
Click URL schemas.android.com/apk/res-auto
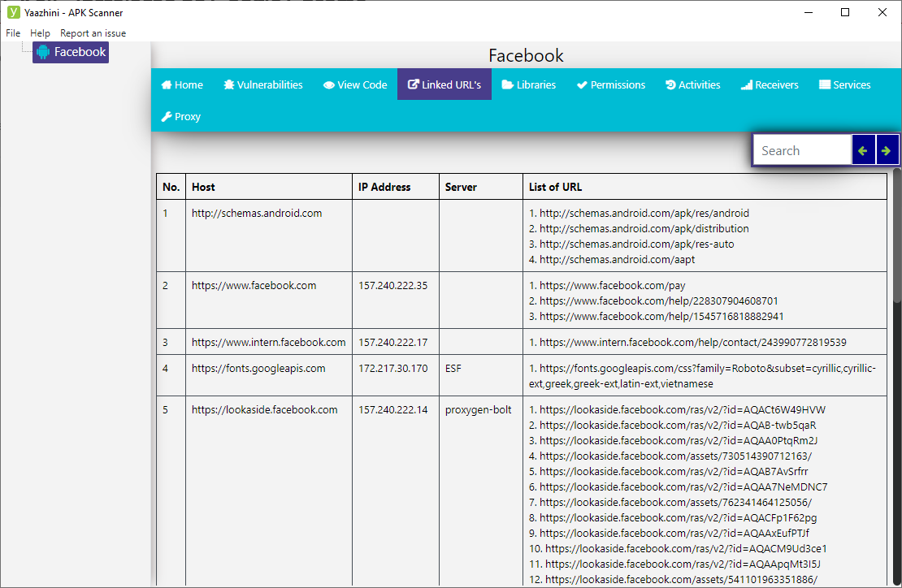(x=636, y=244)
